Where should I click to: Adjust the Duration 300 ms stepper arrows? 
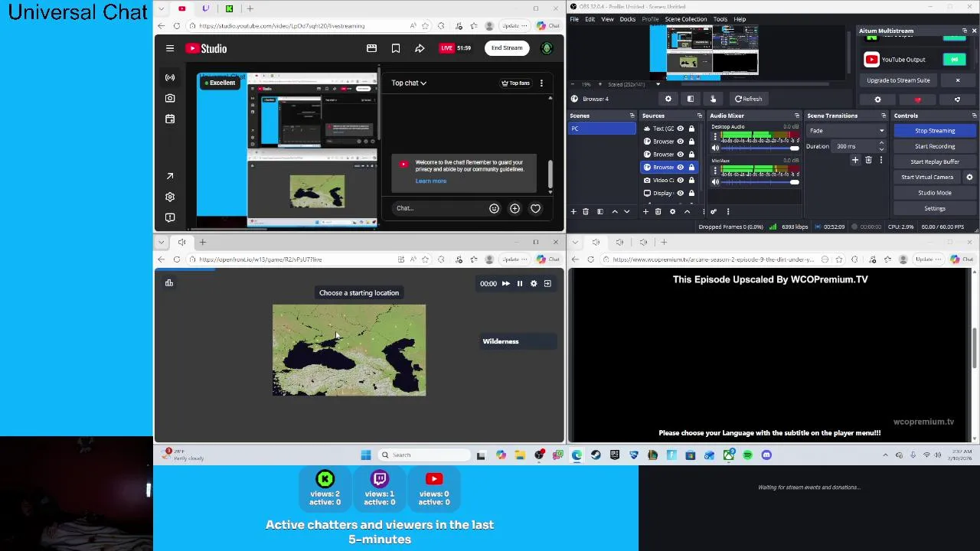pos(881,146)
